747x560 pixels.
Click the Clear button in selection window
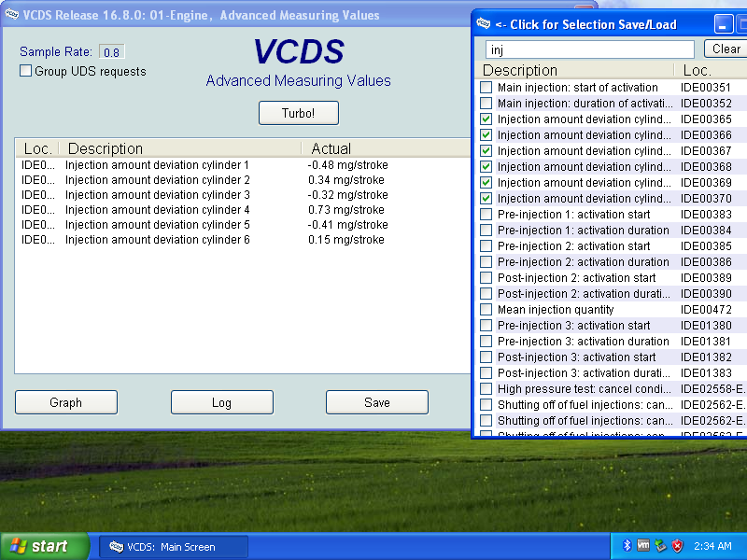(x=726, y=49)
